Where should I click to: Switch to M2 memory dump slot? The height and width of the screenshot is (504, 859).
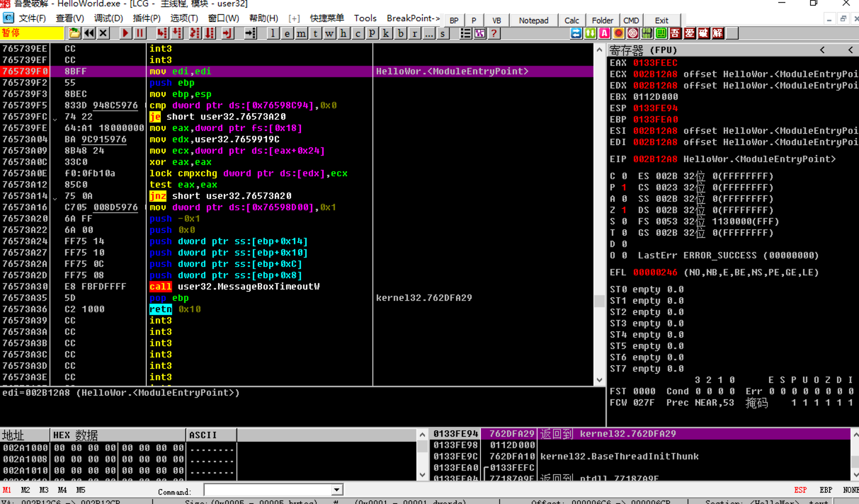tap(25, 490)
